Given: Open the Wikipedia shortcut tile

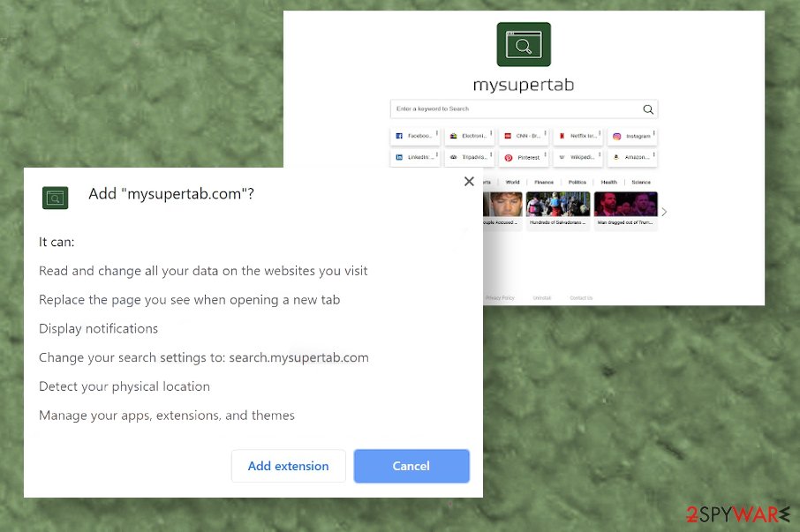Looking at the screenshot, I should pos(577,157).
